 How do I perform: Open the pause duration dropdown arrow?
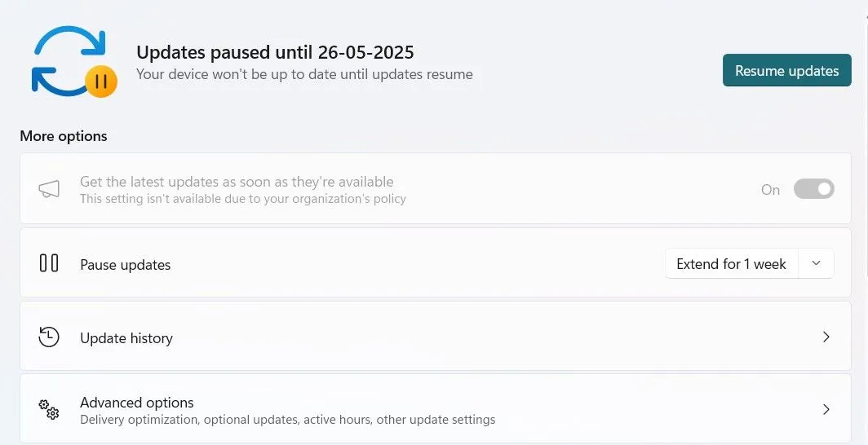click(816, 263)
